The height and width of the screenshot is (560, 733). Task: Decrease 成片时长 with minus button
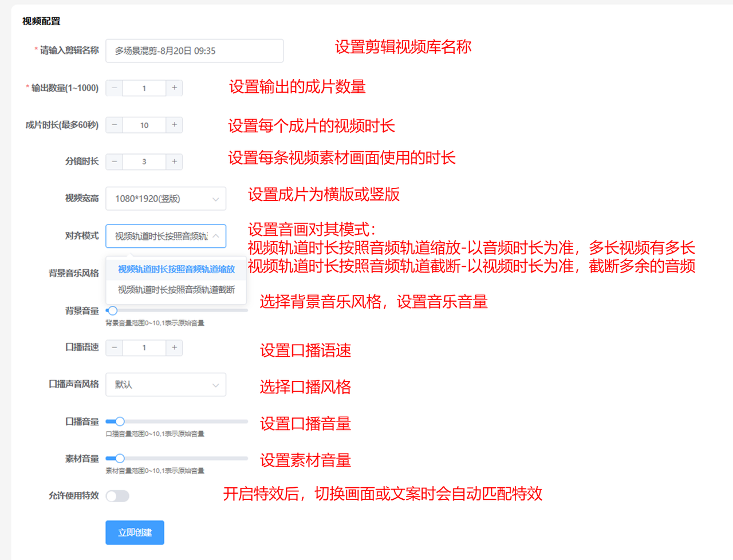tap(115, 125)
